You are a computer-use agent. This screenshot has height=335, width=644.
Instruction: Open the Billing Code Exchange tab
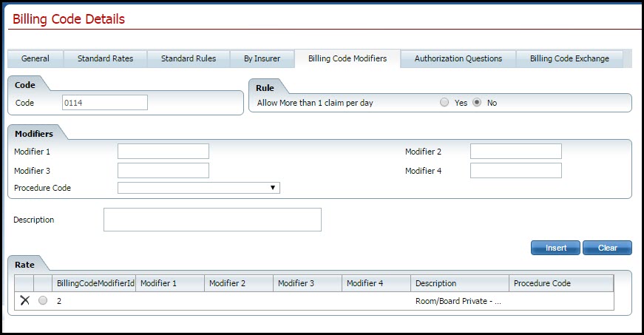(569, 58)
